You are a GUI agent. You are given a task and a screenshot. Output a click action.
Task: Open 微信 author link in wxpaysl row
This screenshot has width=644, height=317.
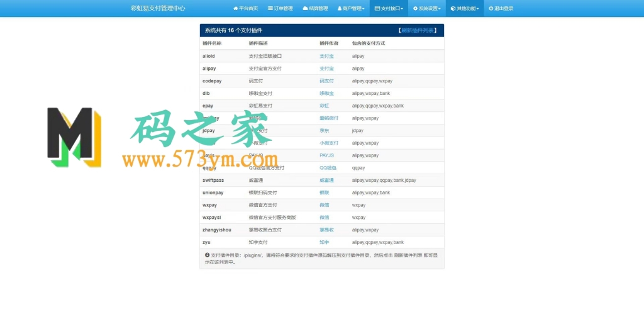coord(324,217)
